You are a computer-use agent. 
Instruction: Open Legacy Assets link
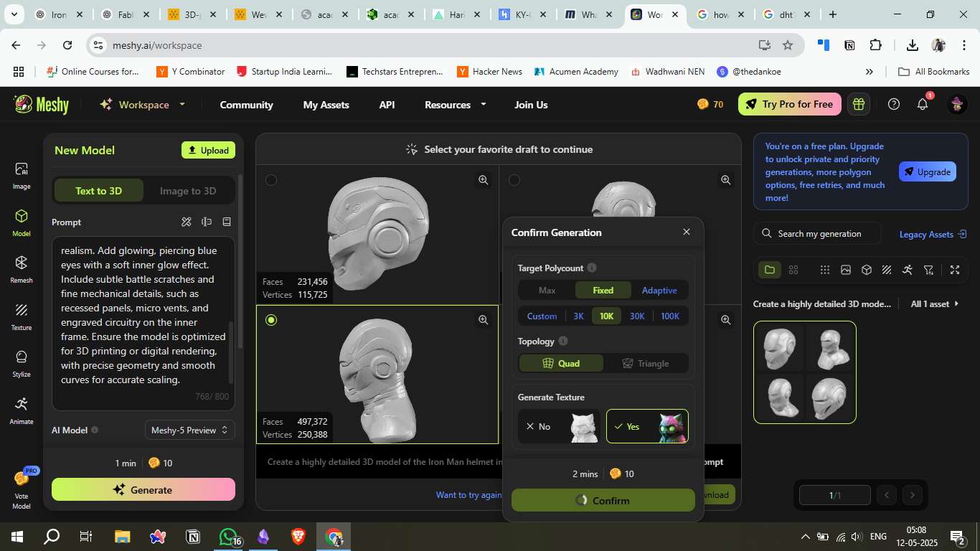pos(933,234)
